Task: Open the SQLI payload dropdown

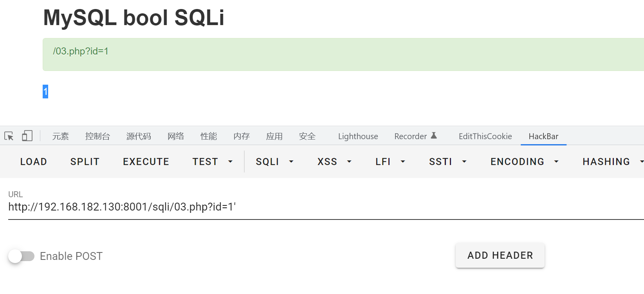Action: point(274,161)
